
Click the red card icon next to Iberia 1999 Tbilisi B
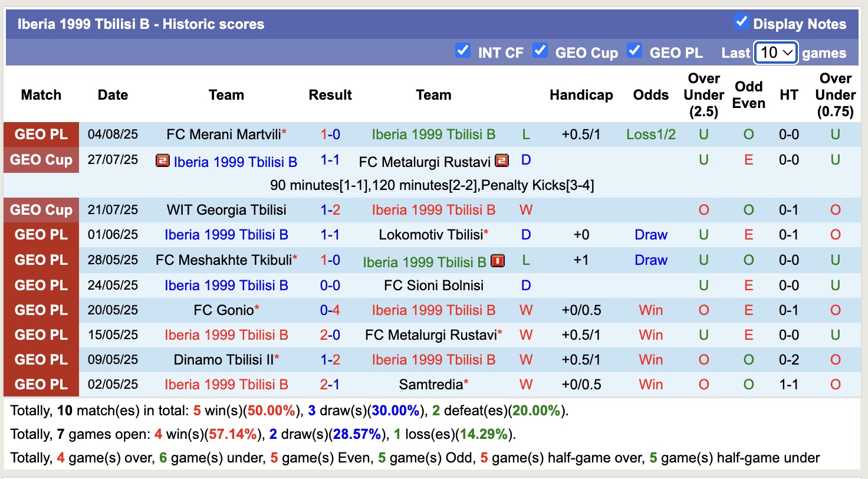coord(498,260)
